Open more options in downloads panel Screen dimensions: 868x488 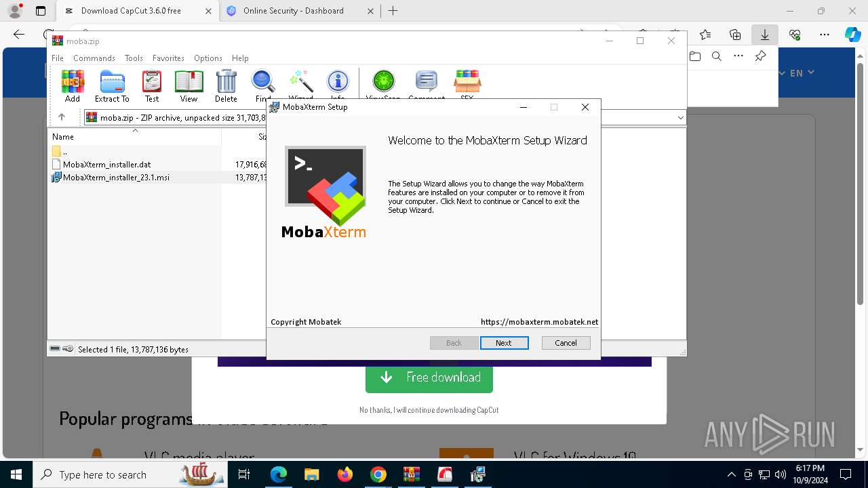coord(738,56)
